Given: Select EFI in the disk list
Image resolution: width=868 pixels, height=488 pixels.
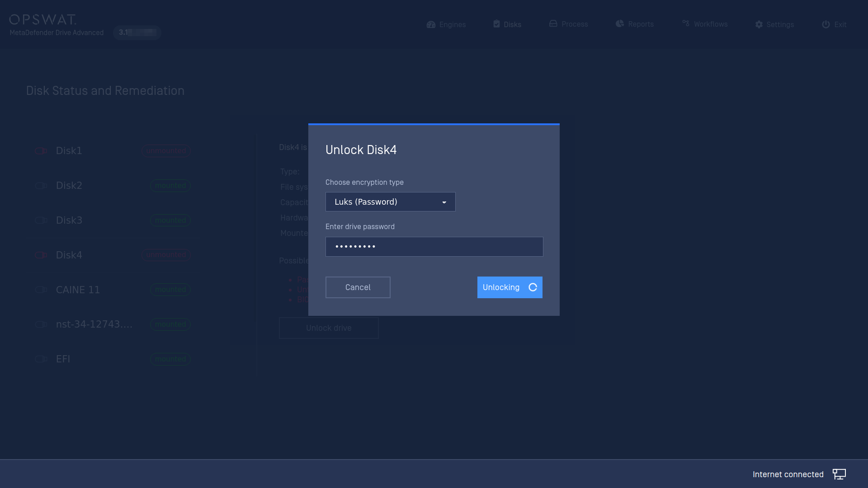Looking at the screenshot, I should point(113,359).
